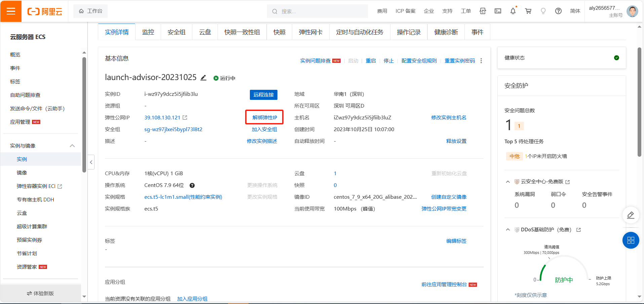Image resolution: width=644 pixels, height=304 pixels.
Task: Open ICP 备案 in top navigation
Action: [x=405, y=11]
